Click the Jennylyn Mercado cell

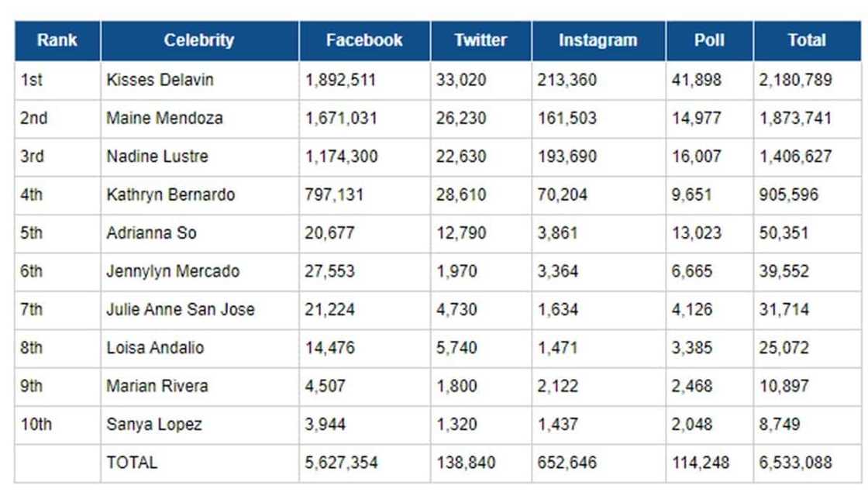click(173, 271)
